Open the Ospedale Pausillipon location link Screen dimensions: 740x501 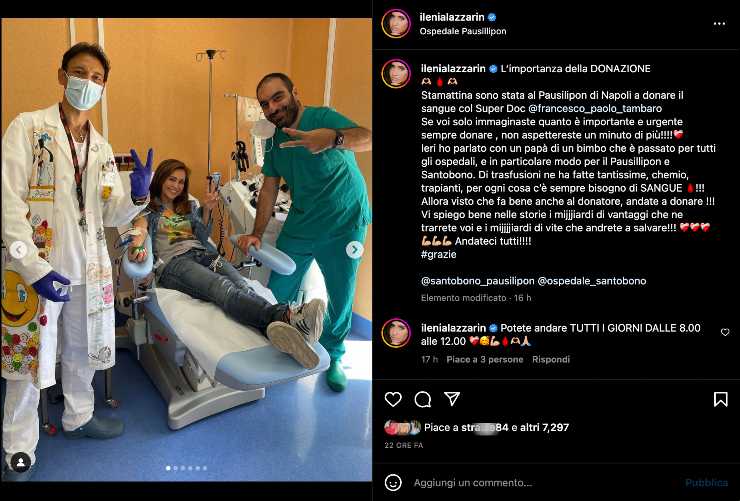coord(462,31)
